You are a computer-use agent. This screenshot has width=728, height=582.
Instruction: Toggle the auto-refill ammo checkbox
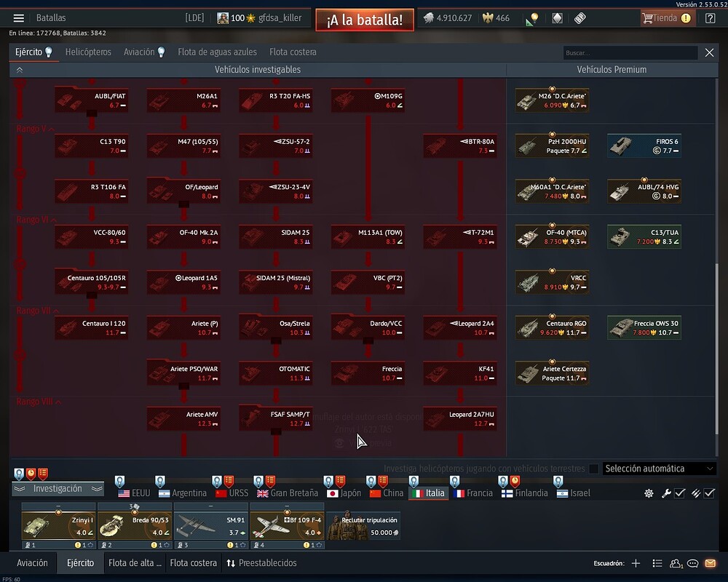coord(709,493)
